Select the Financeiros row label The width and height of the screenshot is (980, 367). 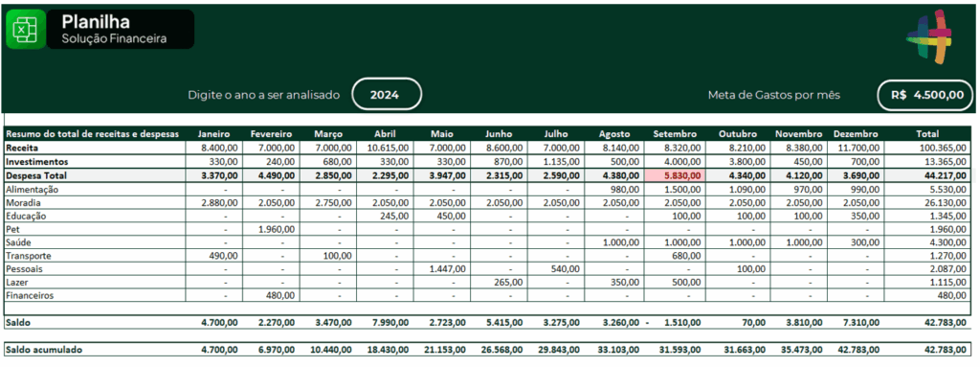point(30,295)
